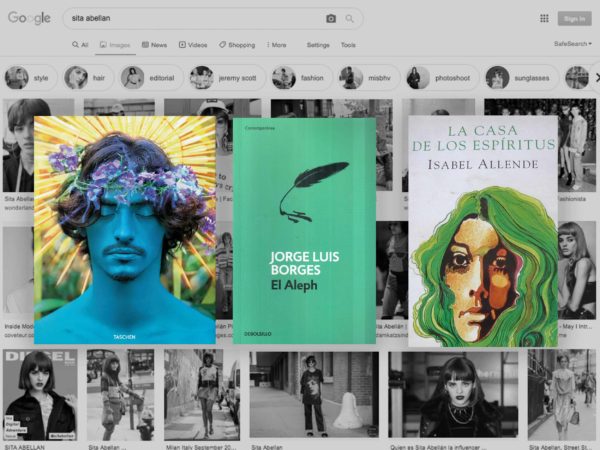
Task: Filter by the 'editorial' chip
Action: [152, 78]
